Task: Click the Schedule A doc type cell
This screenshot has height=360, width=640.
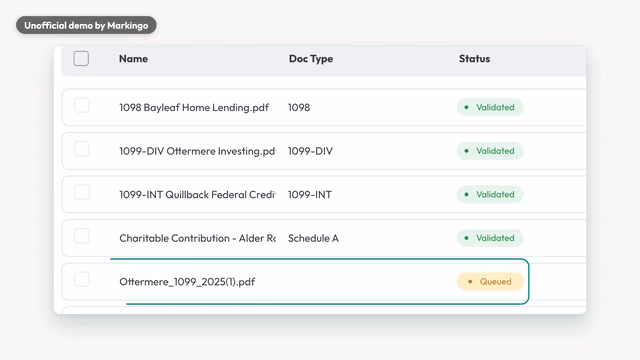Action: (313, 238)
